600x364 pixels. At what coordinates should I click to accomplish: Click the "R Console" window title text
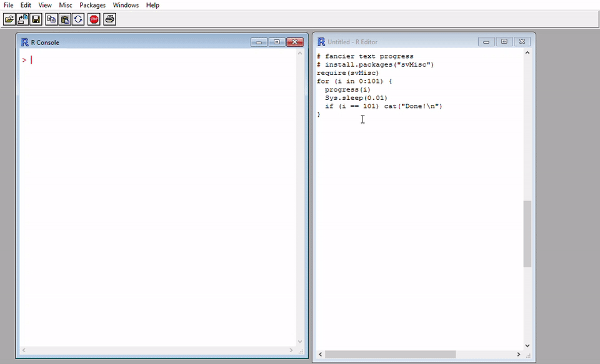tap(45, 42)
